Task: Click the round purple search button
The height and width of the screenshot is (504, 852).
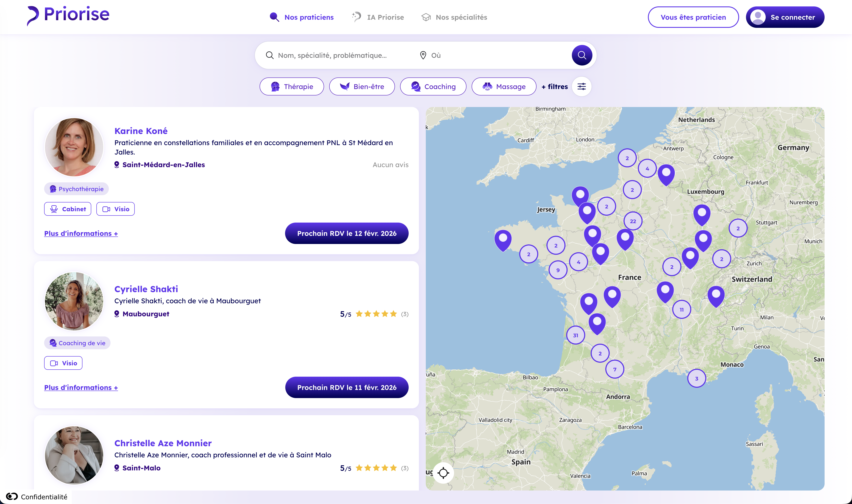Action: click(581, 55)
